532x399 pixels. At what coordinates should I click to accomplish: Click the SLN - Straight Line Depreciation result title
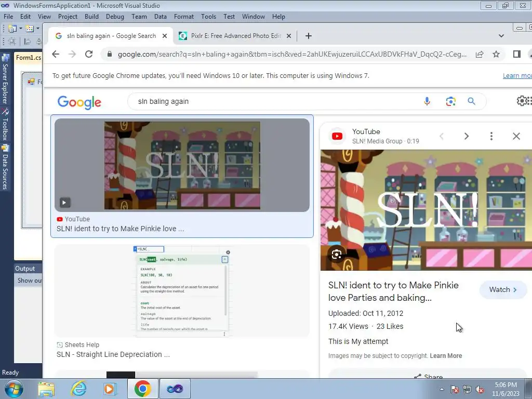click(x=113, y=354)
